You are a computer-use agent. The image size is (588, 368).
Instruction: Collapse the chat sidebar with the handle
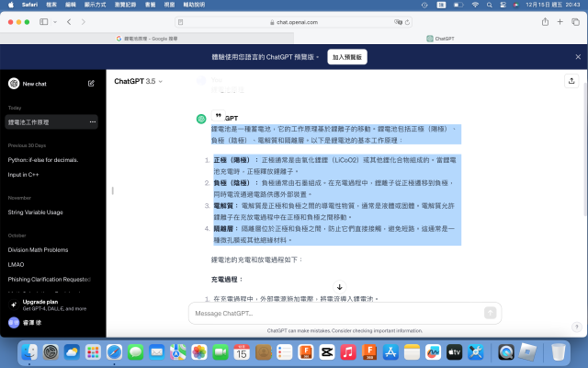112,190
